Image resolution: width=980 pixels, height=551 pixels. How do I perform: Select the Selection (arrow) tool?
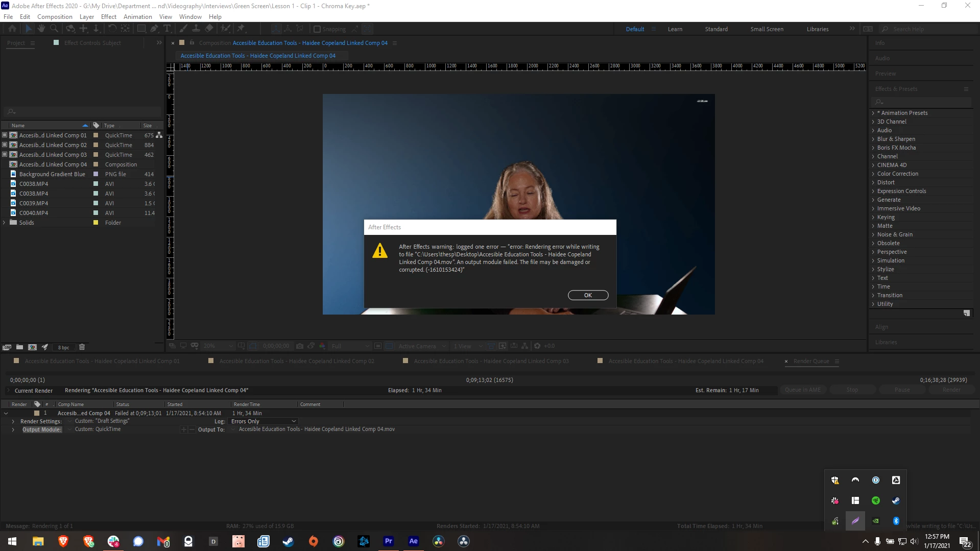point(28,29)
